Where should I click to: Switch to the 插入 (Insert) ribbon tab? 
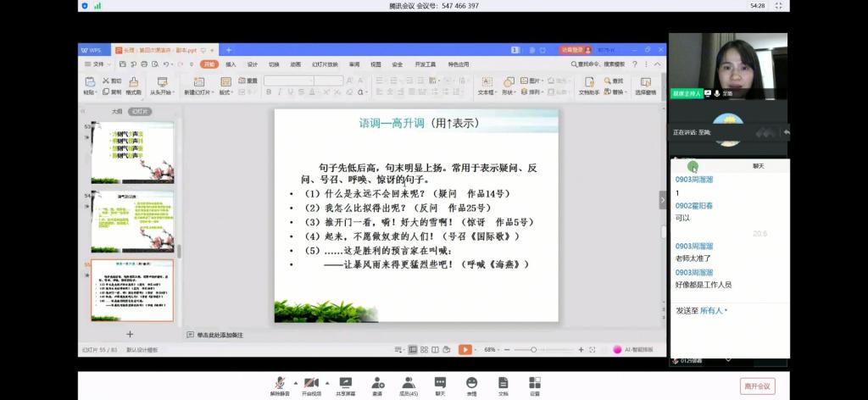coord(231,64)
